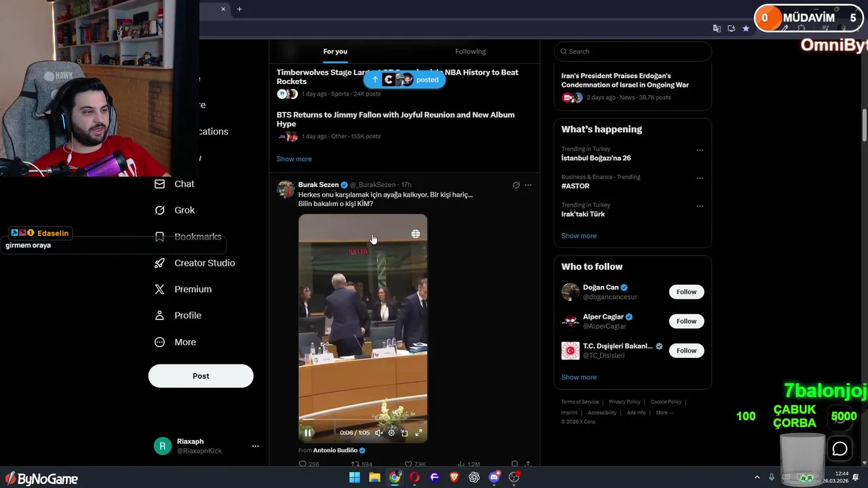Expand video to fullscreen
This screenshot has width=868, height=488.
point(418,432)
